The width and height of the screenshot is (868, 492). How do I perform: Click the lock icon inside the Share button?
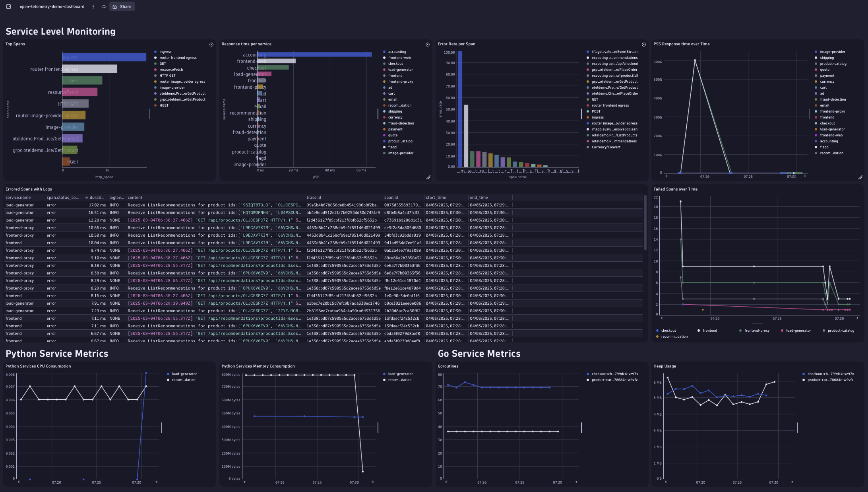point(115,6)
